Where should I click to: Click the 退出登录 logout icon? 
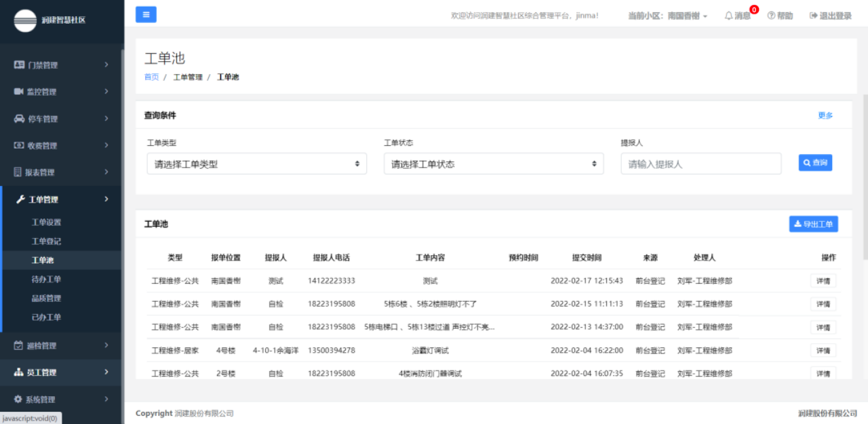coord(813,16)
